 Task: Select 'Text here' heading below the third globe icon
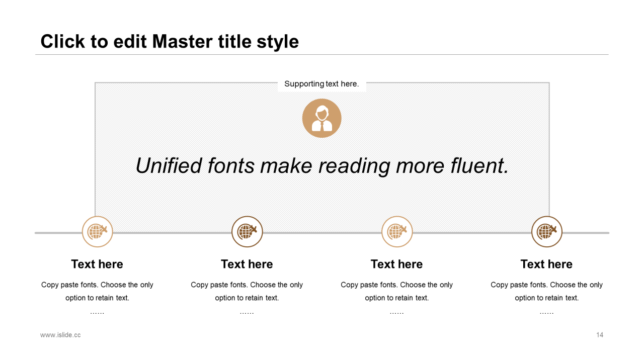coord(397,264)
